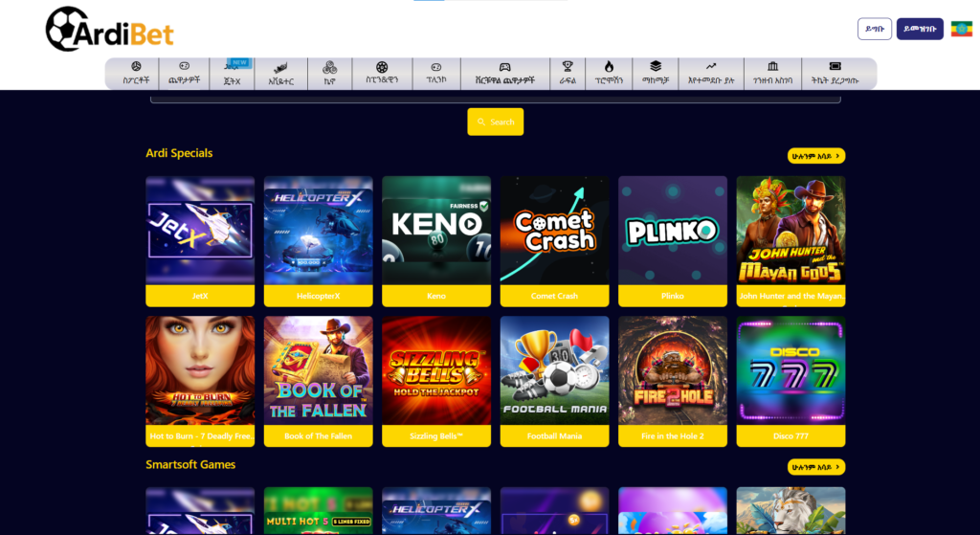Open the Comet Crash game card
The width and height of the screenshot is (980, 535).
(x=554, y=241)
